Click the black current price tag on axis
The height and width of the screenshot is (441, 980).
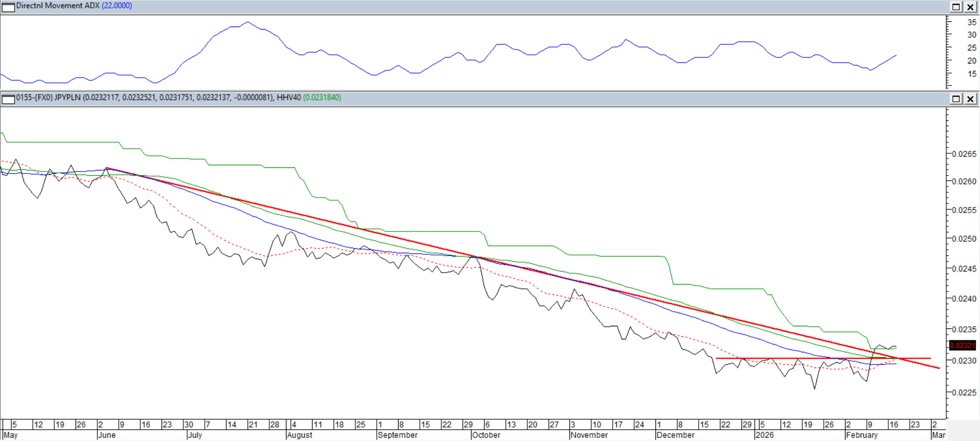pyautogui.click(x=962, y=346)
